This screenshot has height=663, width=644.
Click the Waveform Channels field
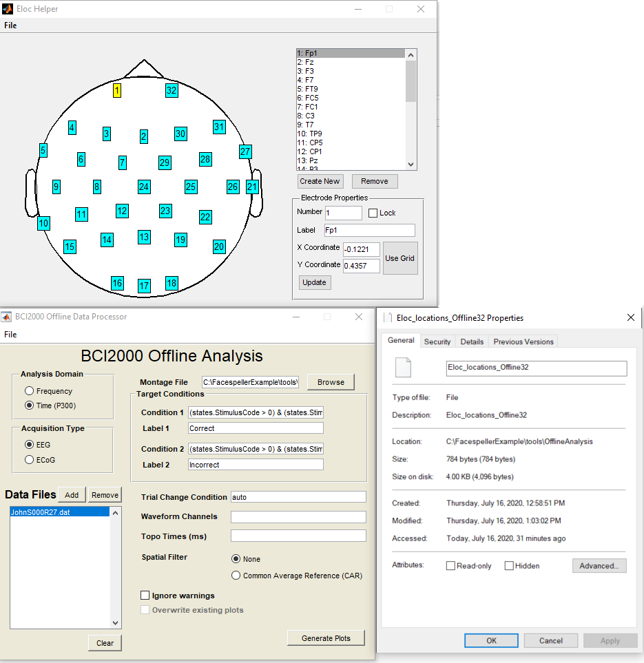pos(298,517)
